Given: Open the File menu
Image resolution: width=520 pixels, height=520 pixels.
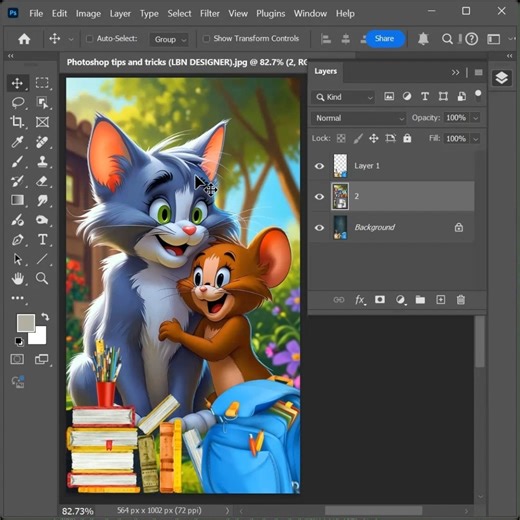Looking at the screenshot, I should coord(36,14).
